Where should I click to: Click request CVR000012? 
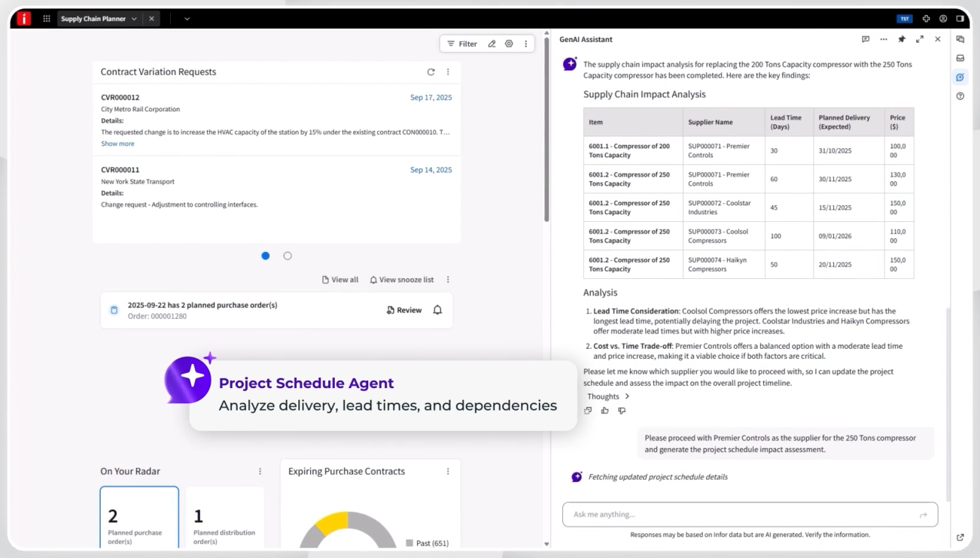tap(120, 97)
